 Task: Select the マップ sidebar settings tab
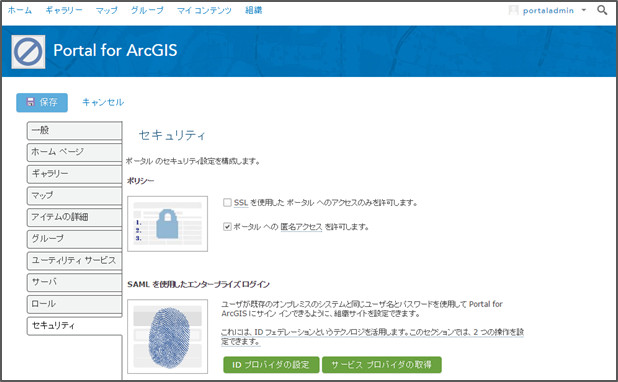(x=74, y=196)
